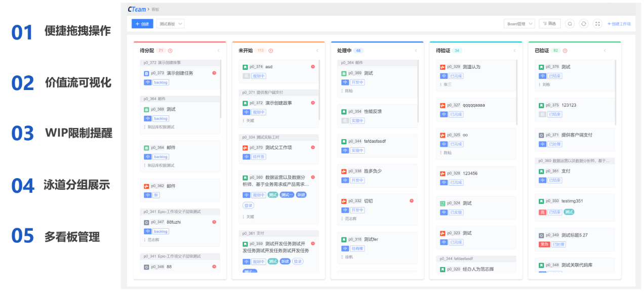Click the refresh icon in toolbar
Viewport: 644px width, 299px height.
[x=584, y=24]
